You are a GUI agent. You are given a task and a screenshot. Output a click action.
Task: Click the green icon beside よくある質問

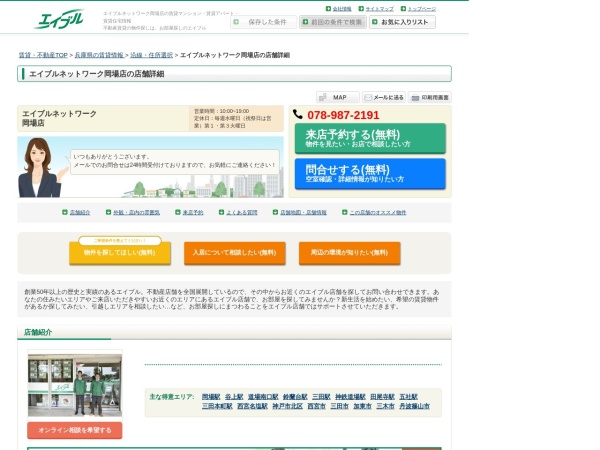pos(221,212)
